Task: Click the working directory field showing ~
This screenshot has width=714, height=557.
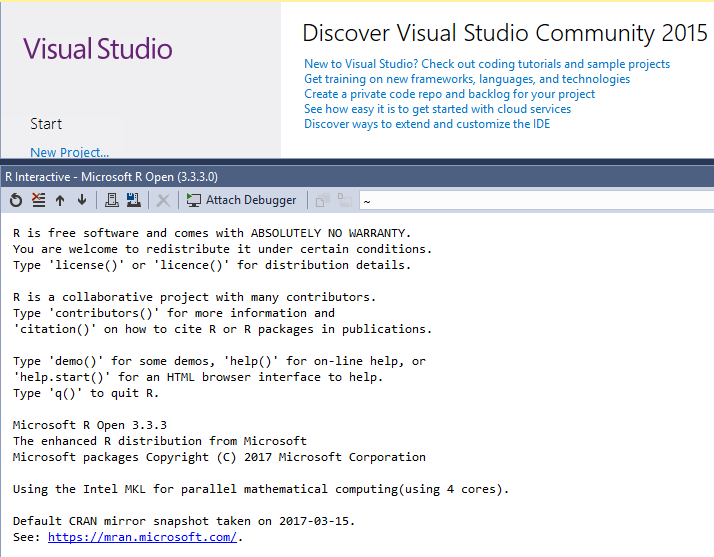Action: coord(536,201)
